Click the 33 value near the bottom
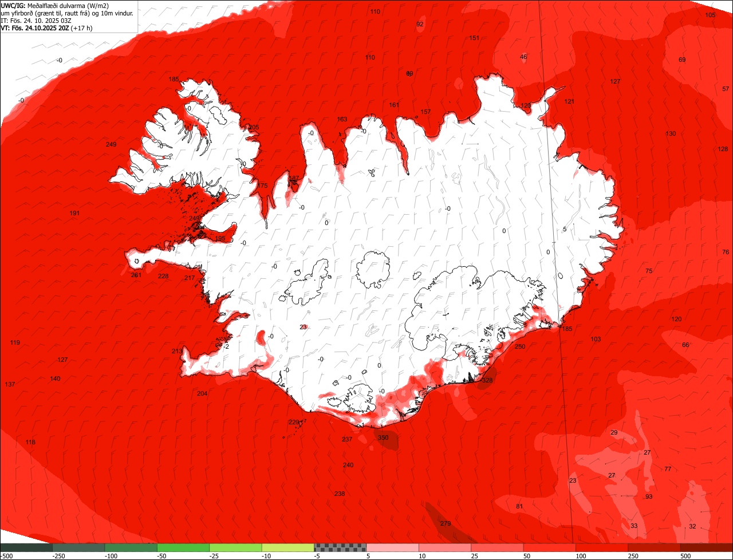Image resolution: width=733 pixels, height=560 pixels. tap(634, 526)
